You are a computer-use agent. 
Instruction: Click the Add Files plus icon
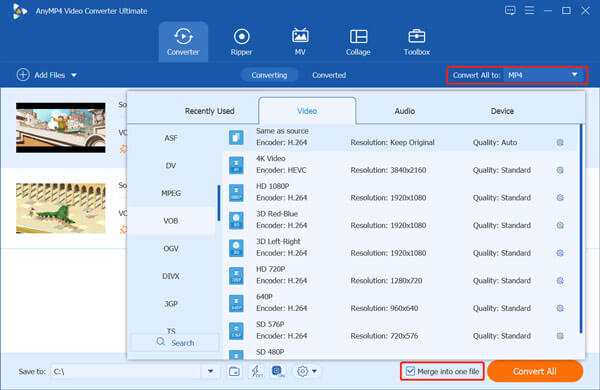click(x=23, y=75)
